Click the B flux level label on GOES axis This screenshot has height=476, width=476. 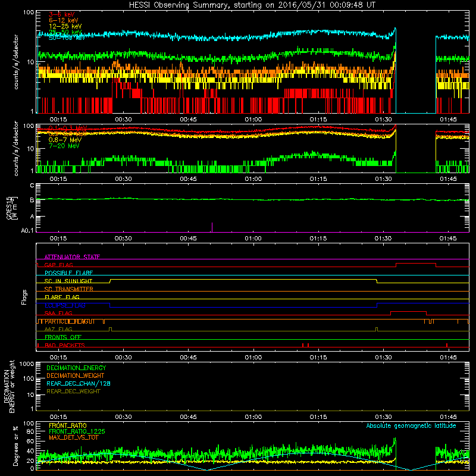32,200
